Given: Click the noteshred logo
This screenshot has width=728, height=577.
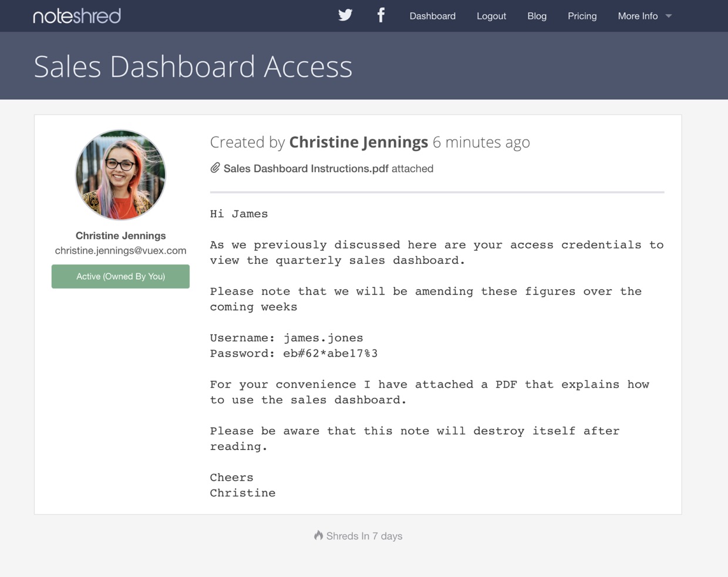Looking at the screenshot, I should click(77, 16).
